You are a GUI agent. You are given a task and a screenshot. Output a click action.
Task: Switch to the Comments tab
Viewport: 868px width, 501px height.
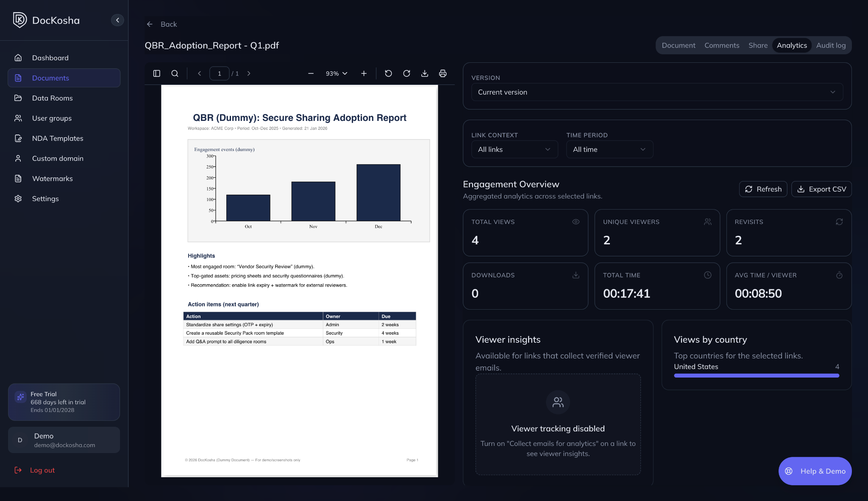coord(722,45)
